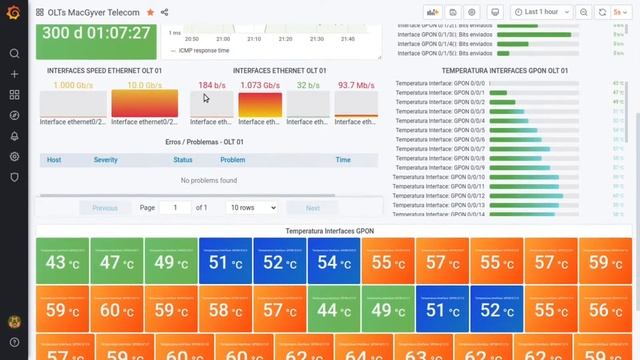Image resolution: width=640 pixels, height=360 pixels.
Task: Open the INTERFACES SPEED ETHERNET OLT 01 panel title
Action: 104,71
